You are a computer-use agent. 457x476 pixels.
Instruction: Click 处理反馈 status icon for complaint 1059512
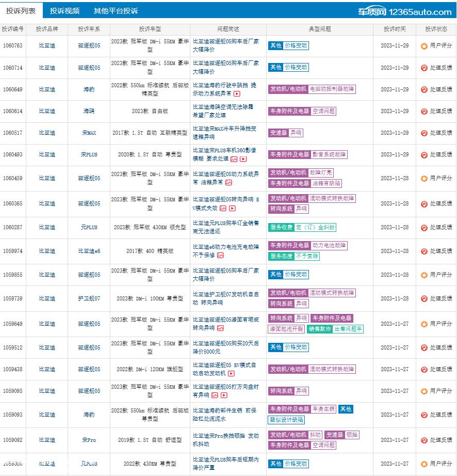click(424, 348)
